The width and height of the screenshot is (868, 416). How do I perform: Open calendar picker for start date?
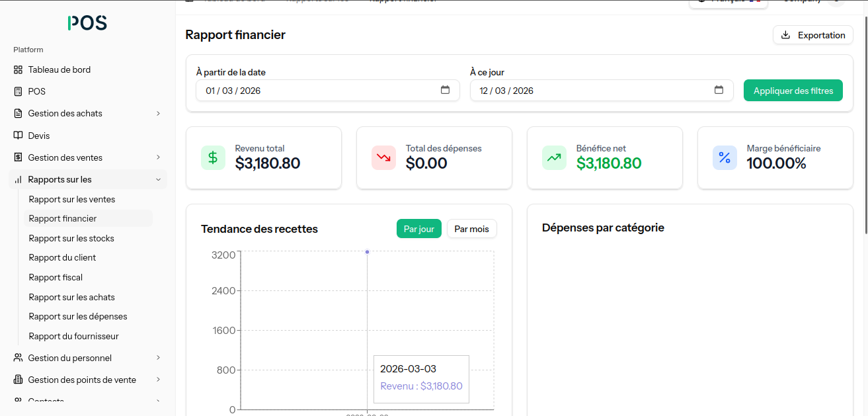(x=445, y=91)
